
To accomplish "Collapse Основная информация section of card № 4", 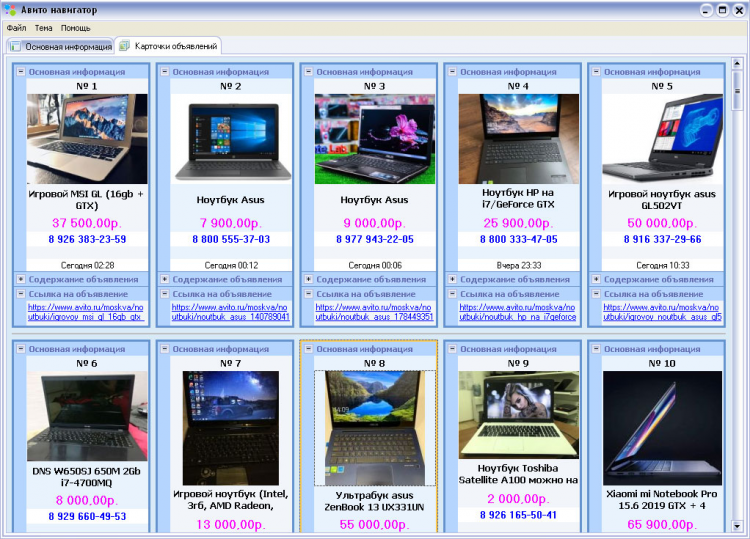I will [452, 72].
